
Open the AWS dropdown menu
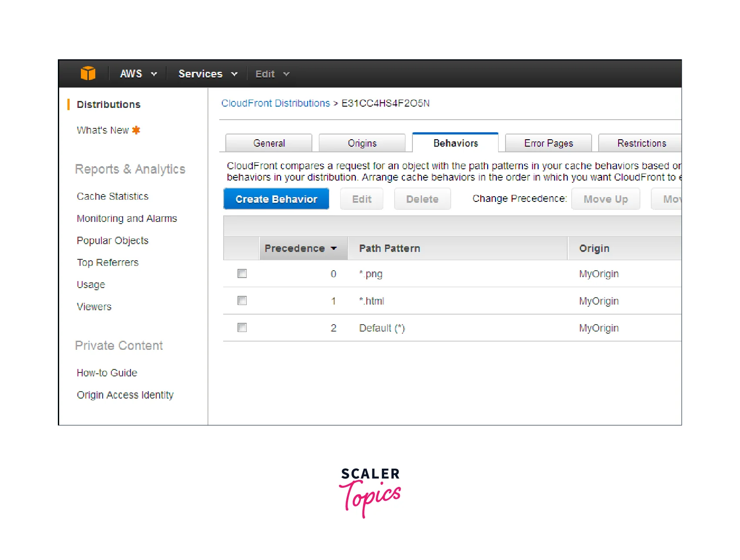click(x=138, y=74)
